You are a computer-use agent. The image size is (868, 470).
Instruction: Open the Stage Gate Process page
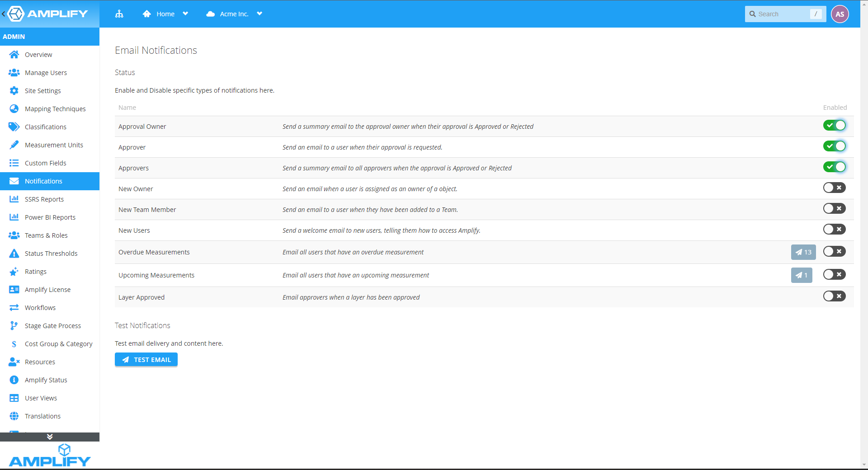[x=53, y=325]
